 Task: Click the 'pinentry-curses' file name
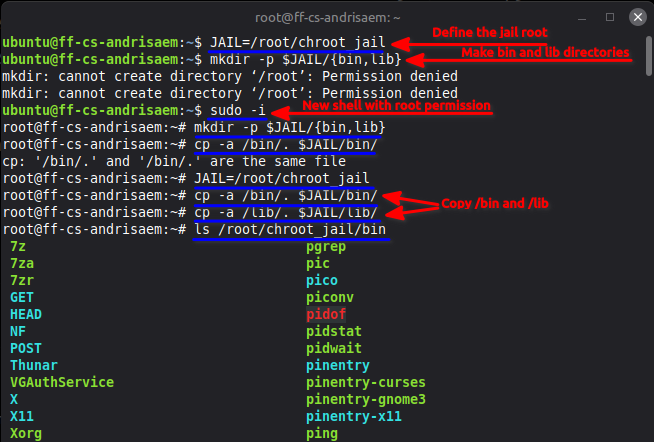tap(366, 383)
